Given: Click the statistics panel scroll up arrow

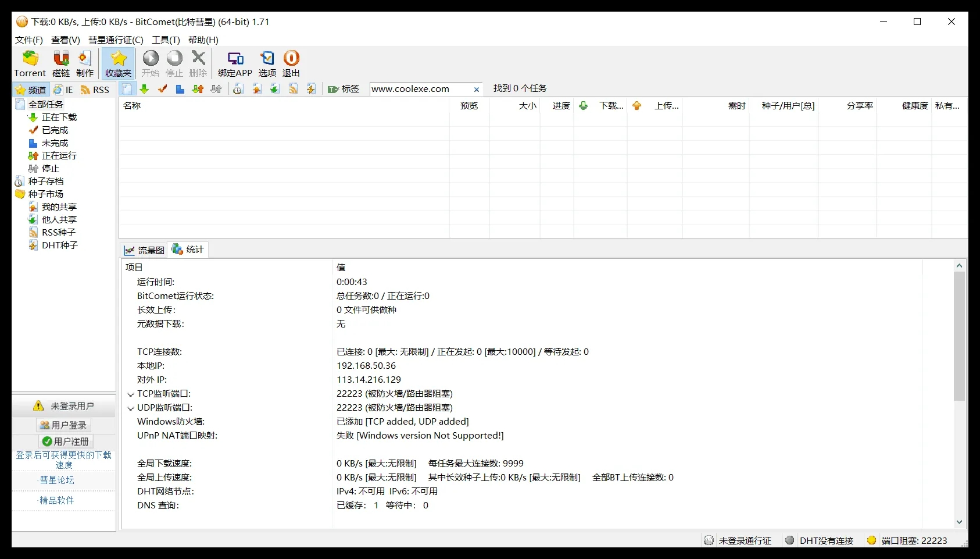Looking at the screenshot, I should [x=959, y=266].
